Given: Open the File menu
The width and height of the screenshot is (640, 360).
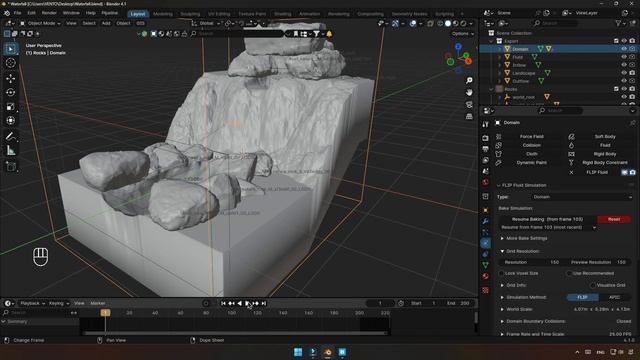Looking at the screenshot, I should pos(17,13).
